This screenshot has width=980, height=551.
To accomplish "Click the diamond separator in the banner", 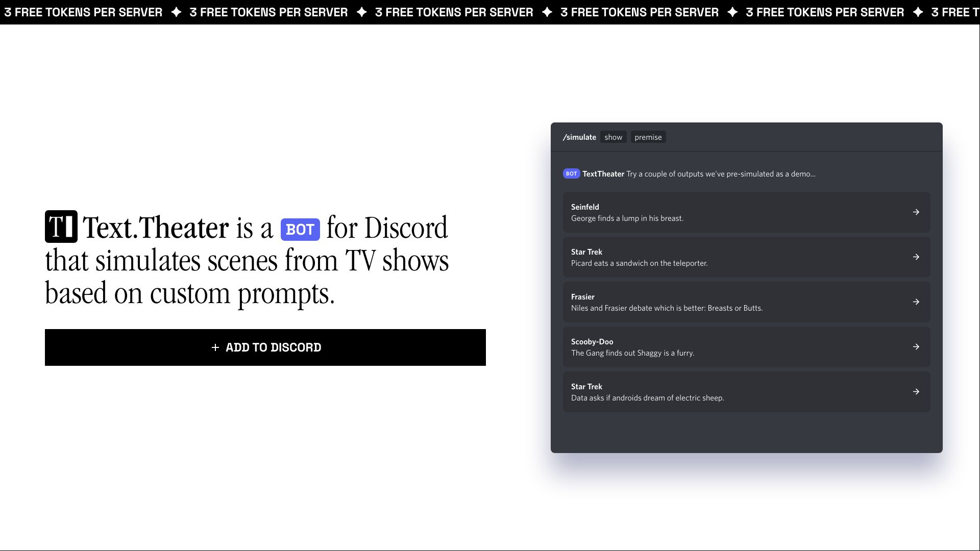I will (x=176, y=12).
